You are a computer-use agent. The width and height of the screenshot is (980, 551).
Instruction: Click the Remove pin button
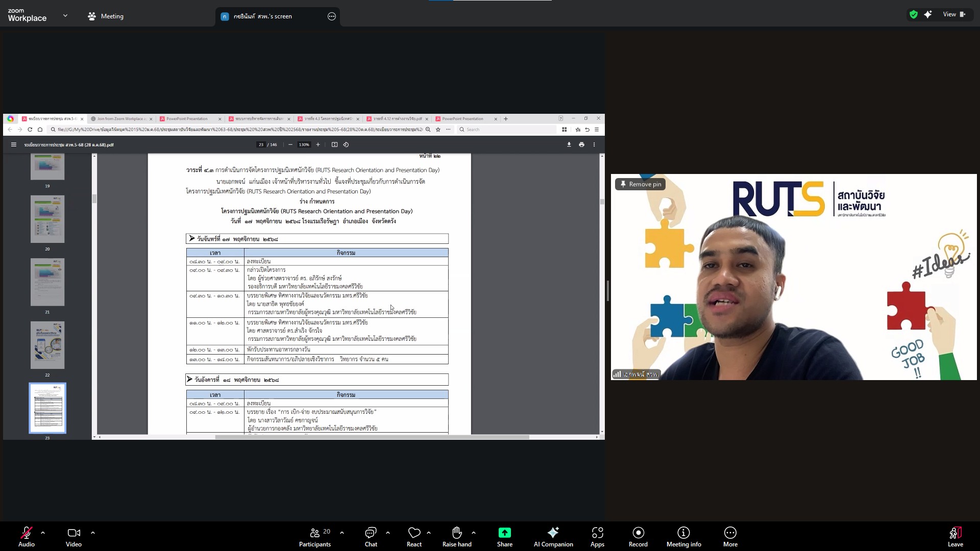coord(640,184)
